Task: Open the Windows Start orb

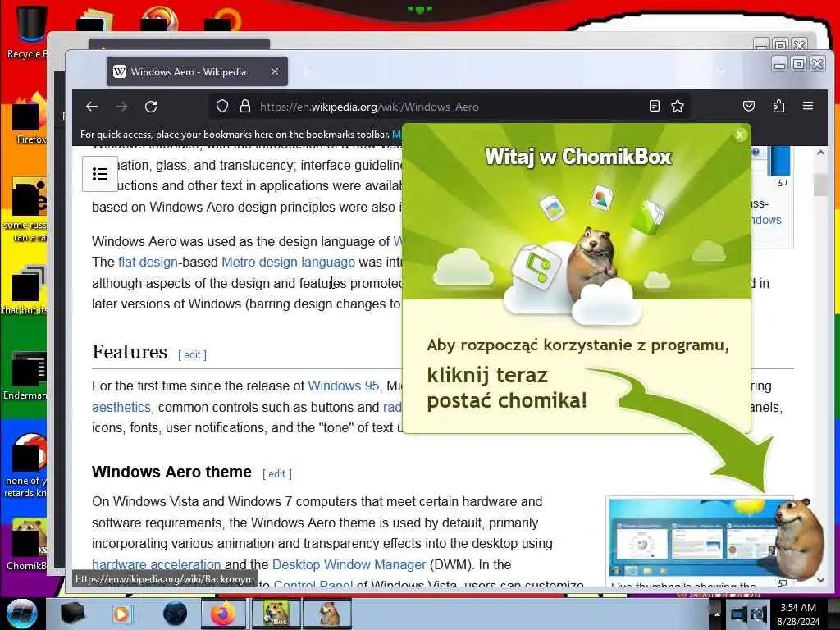Action: coord(22,613)
